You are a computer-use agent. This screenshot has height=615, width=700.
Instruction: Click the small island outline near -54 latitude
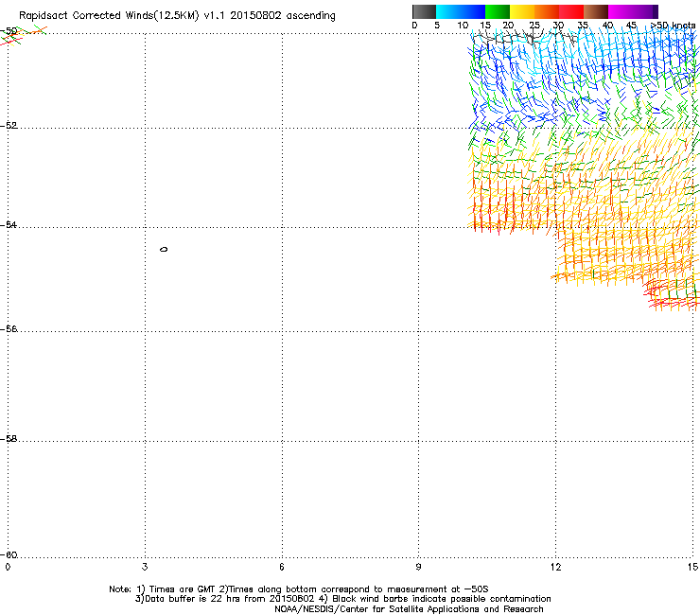164,249
